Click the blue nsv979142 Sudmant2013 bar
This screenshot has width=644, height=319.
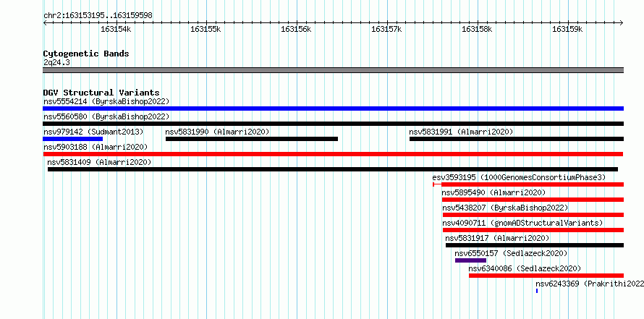72,139
